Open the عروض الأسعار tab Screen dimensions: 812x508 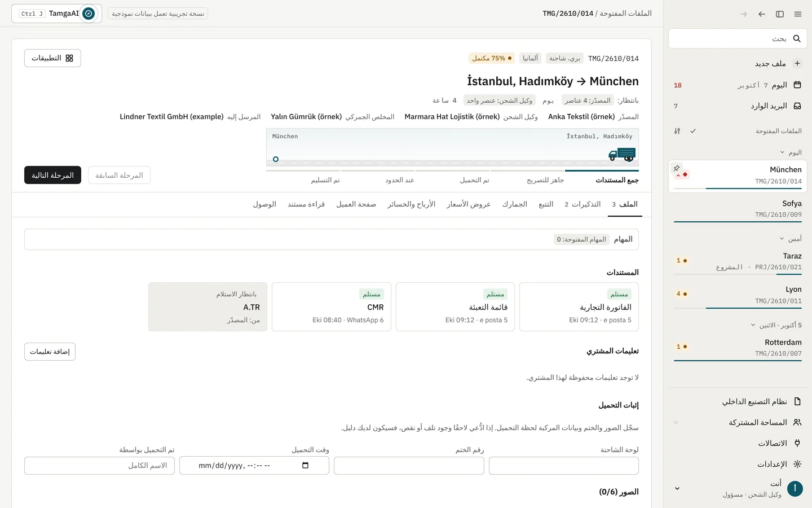click(469, 204)
